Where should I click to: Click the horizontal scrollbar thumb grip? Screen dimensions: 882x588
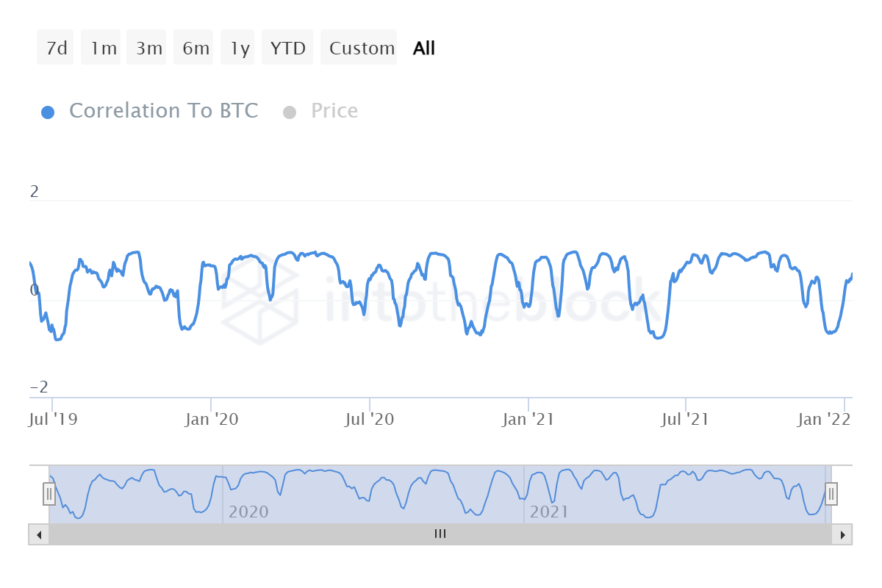[440, 534]
